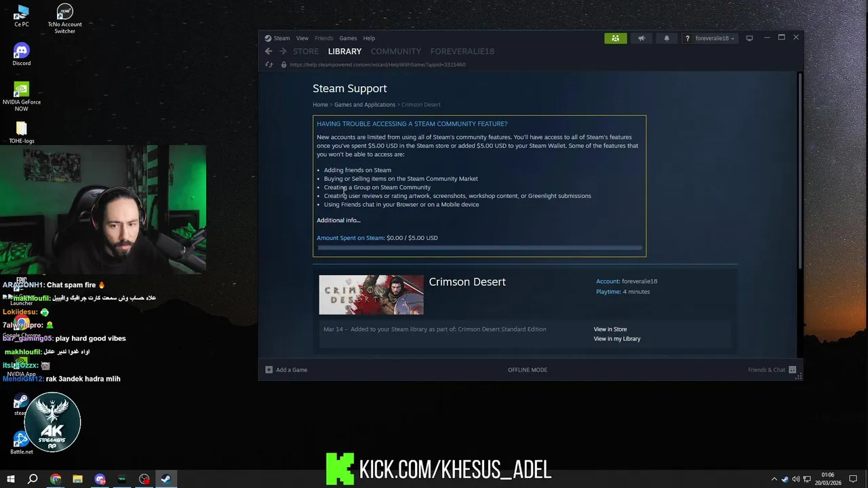
Task: Click the Steam logo in title bar
Action: 268,38
